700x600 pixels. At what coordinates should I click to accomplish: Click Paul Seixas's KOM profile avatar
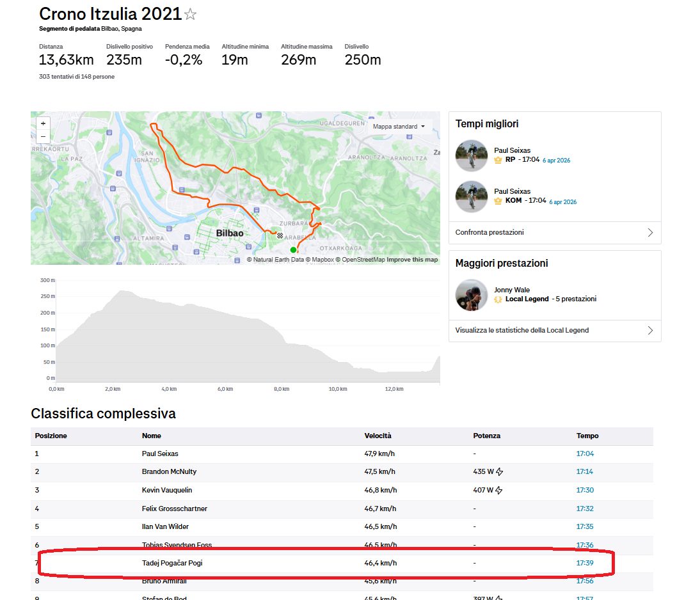(x=472, y=196)
